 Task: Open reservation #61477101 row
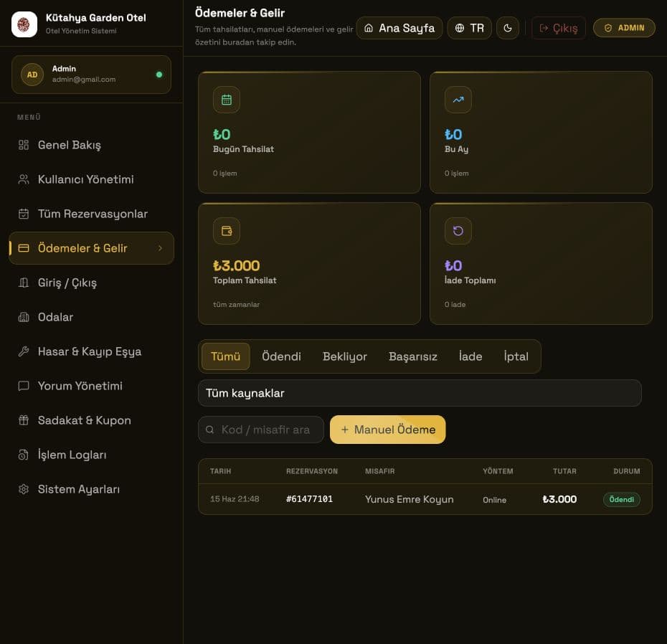[425, 499]
